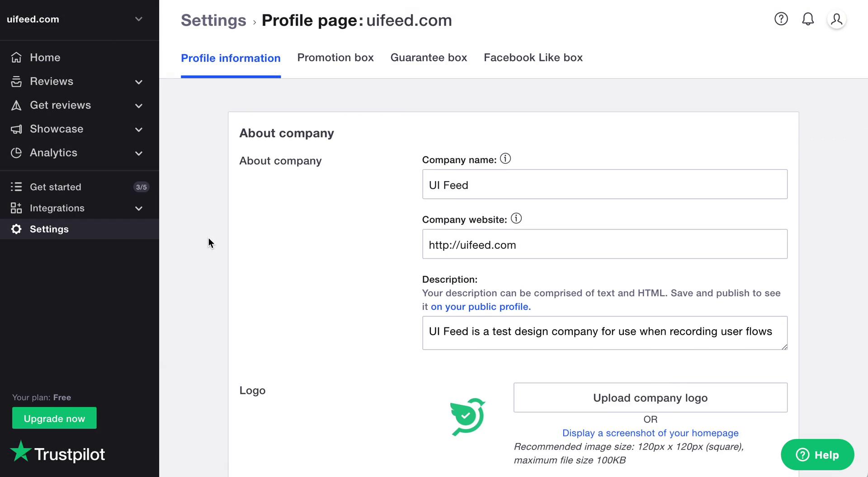Expand the Showcase submenu chevron
Image resolution: width=868 pixels, height=477 pixels.
pyautogui.click(x=139, y=130)
